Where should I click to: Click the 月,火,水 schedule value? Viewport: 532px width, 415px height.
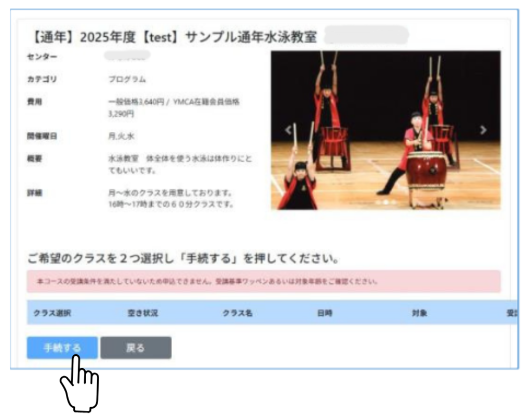(121, 136)
